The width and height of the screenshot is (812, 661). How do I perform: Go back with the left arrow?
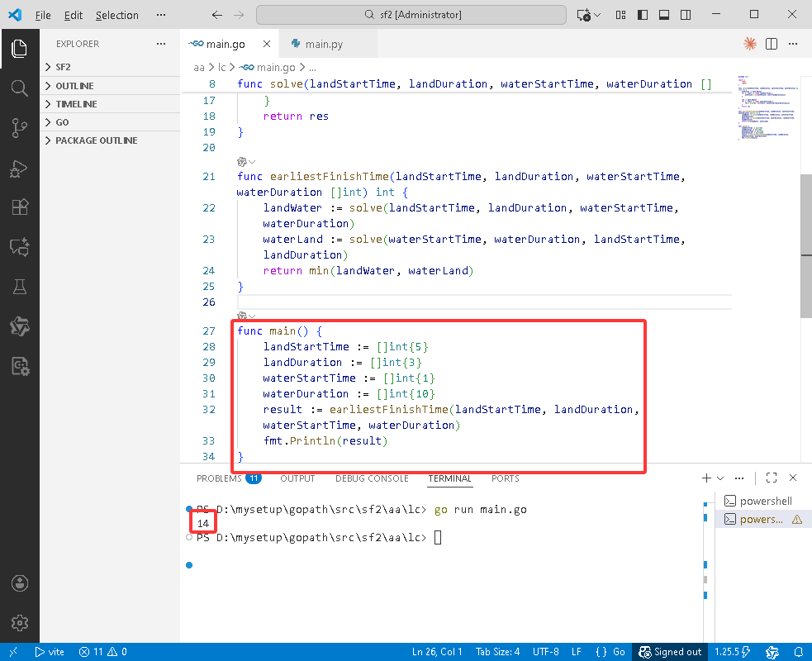(x=217, y=15)
